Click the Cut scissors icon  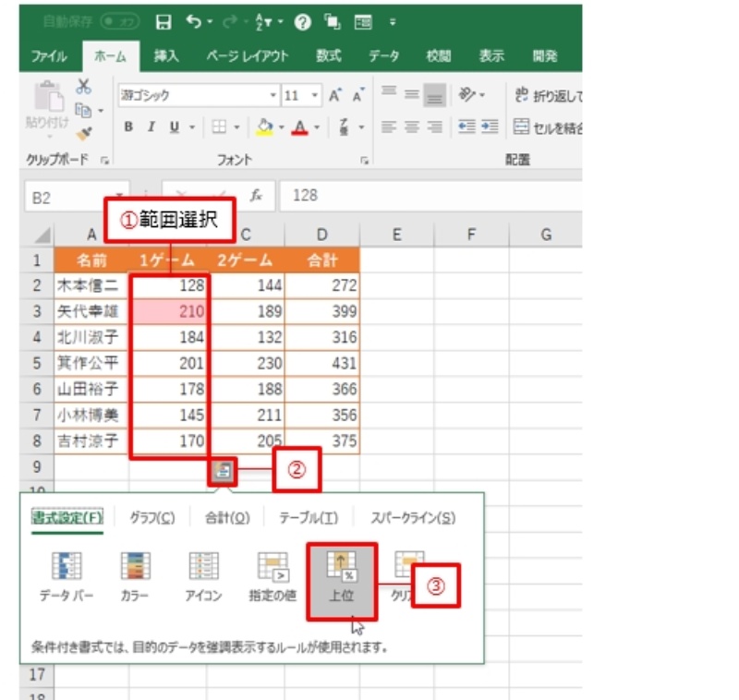(x=84, y=87)
